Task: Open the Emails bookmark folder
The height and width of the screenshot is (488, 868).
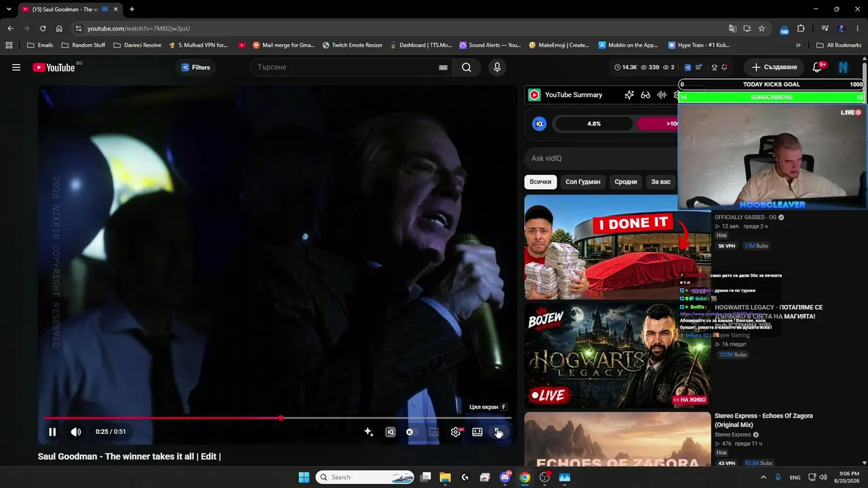Action: (x=39, y=45)
